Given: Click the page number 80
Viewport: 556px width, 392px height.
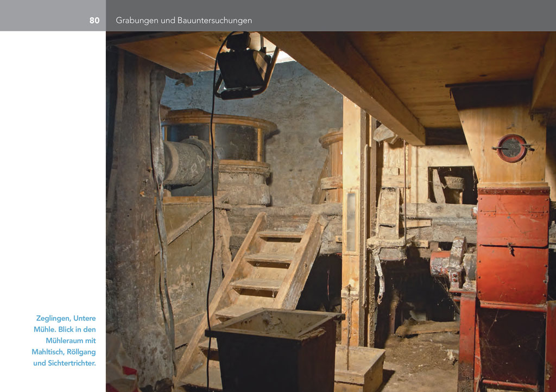Looking at the screenshot, I should click(94, 21).
